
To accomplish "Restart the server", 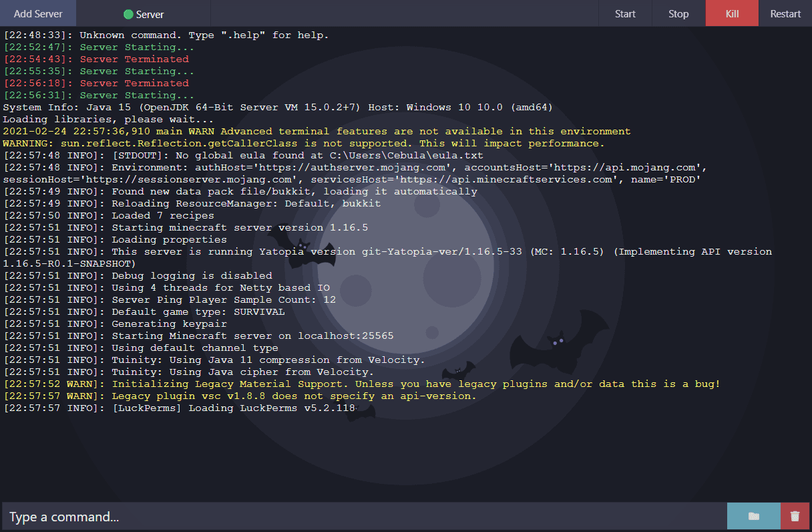I will tap(785, 13).
